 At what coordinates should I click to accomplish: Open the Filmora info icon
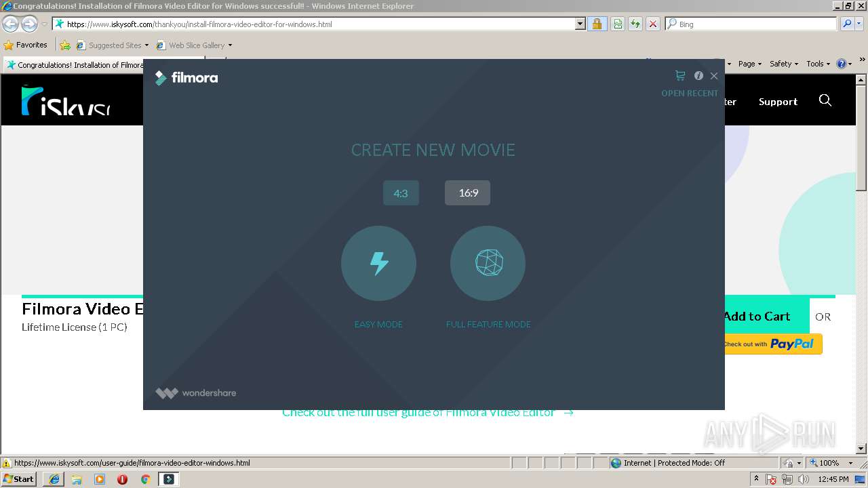point(698,76)
